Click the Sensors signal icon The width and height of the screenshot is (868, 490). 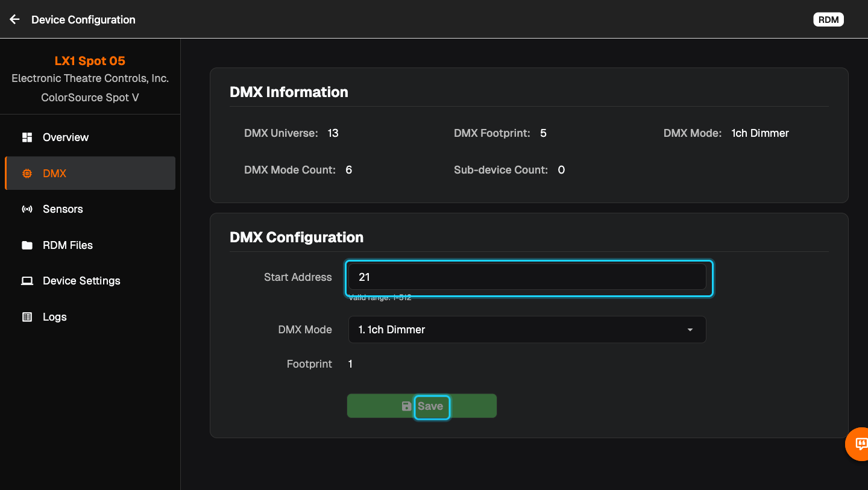[x=27, y=209]
